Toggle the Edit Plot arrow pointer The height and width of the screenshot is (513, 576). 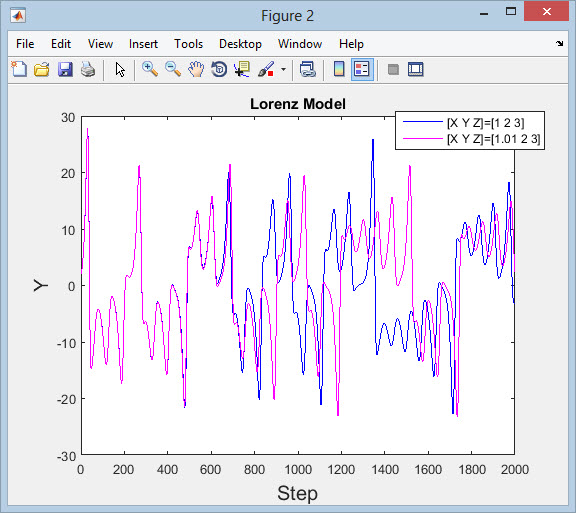tap(120, 69)
